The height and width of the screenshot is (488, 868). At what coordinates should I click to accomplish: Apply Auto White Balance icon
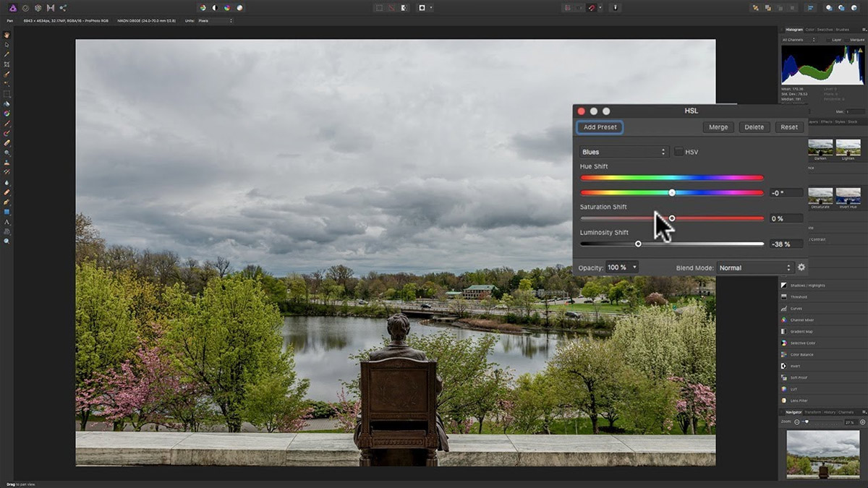click(239, 8)
